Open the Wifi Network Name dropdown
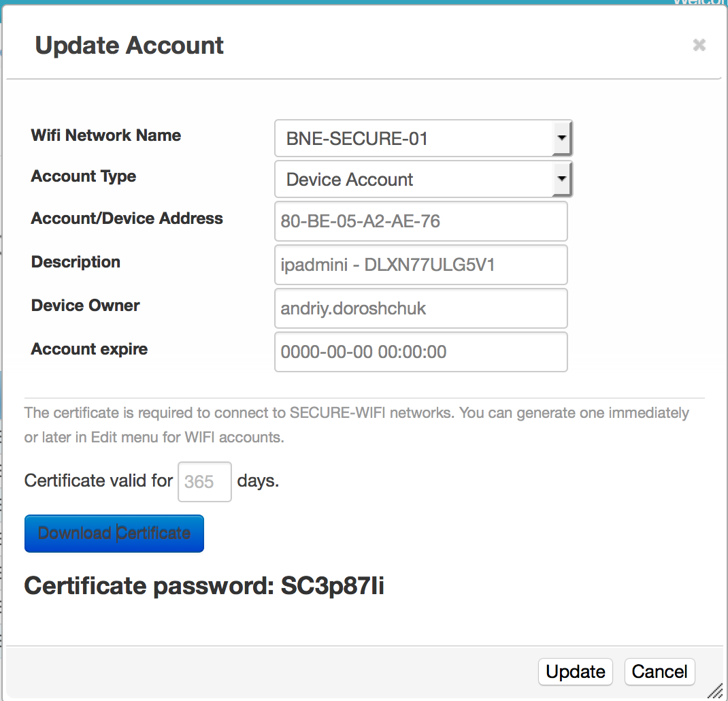 (x=423, y=139)
